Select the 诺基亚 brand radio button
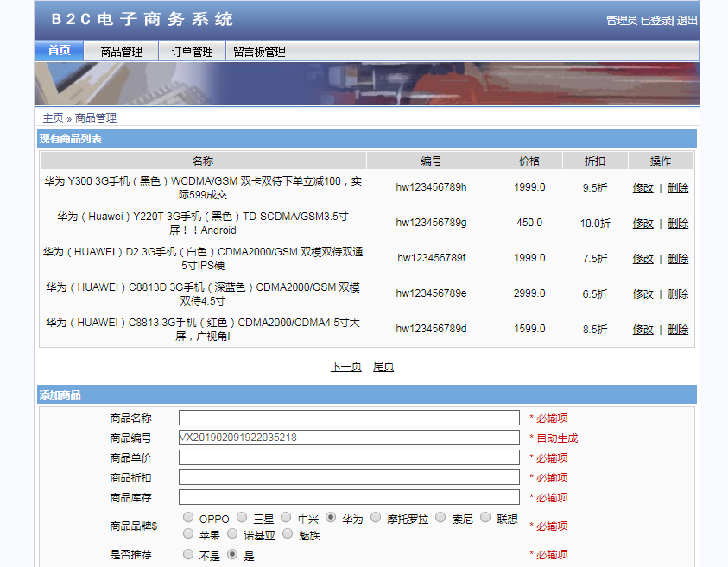 coord(232,533)
